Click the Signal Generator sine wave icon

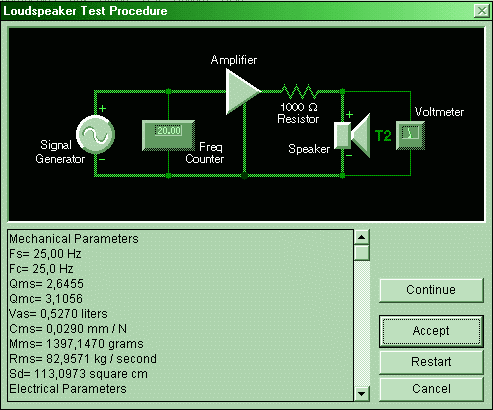(x=96, y=134)
